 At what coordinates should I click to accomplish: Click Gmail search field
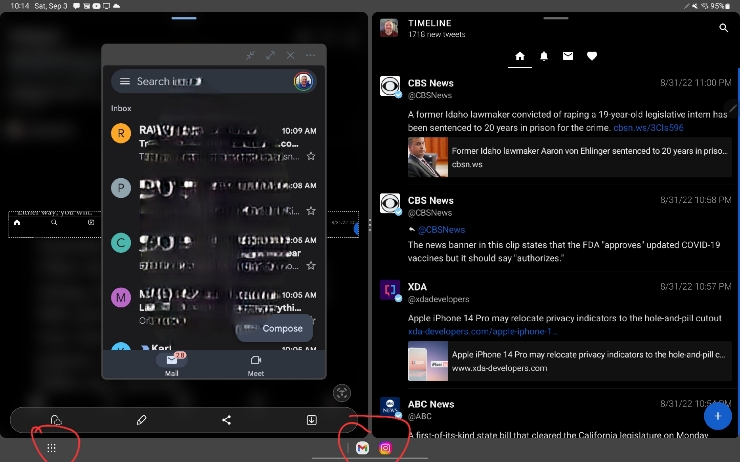pos(214,81)
